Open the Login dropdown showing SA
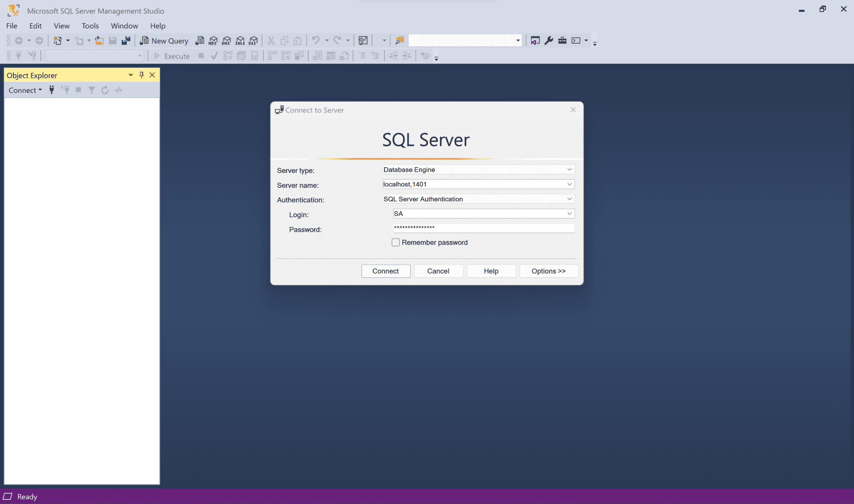Viewport: 854px width, 504px height. pyautogui.click(x=569, y=213)
